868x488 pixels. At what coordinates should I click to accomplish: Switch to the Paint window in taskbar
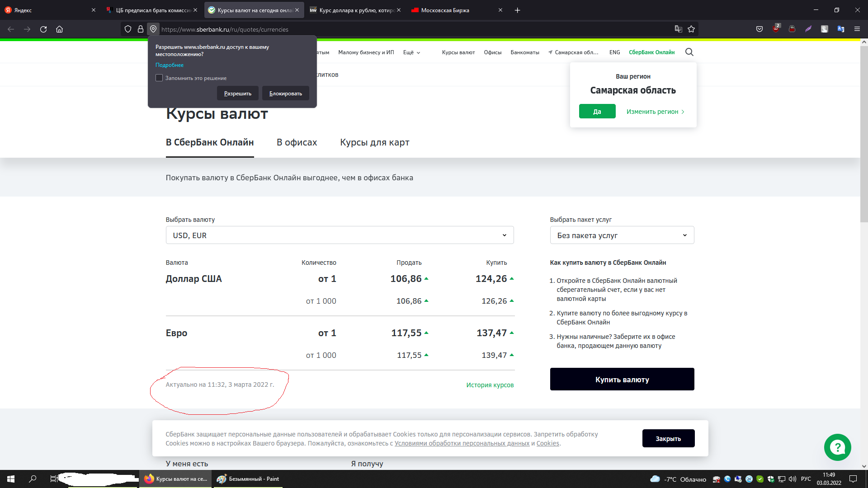(248, 479)
